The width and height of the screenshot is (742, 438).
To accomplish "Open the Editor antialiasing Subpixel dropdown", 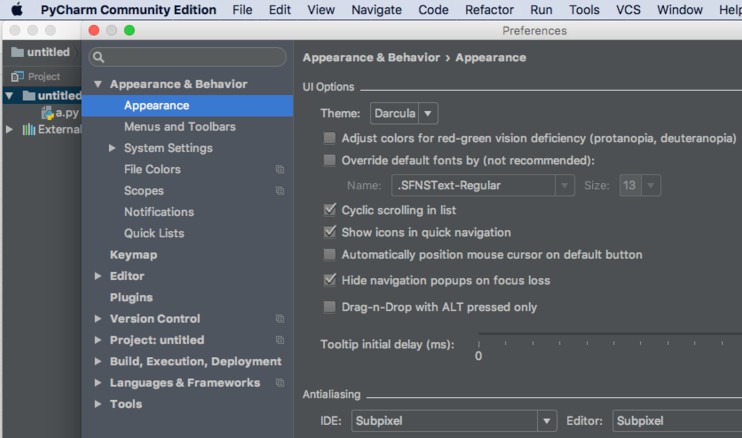I will [x=677, y=421].
